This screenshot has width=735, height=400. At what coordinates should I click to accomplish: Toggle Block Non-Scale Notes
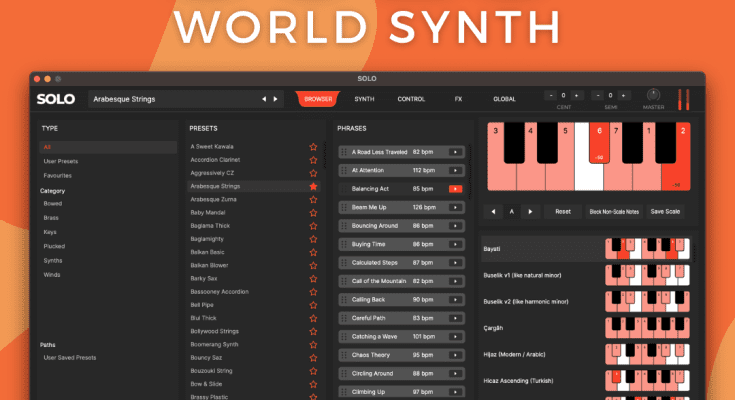click(x=614, y=211)
